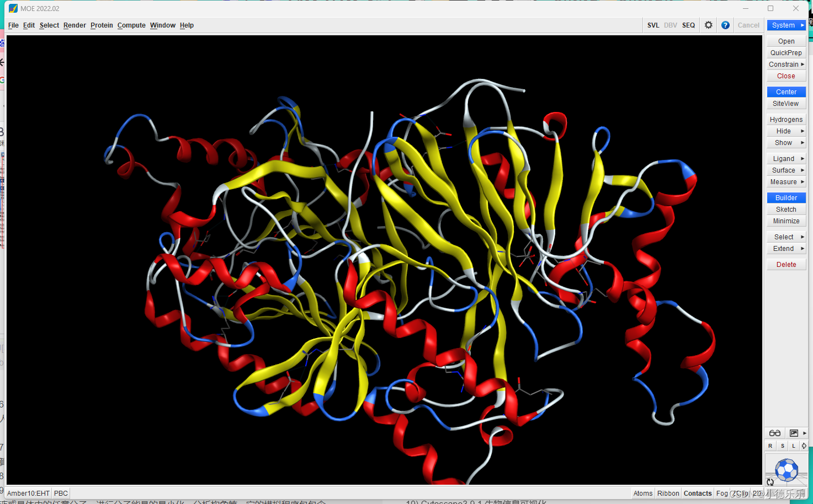
Task: Open the SVL commands window
Action: (653, 25)
